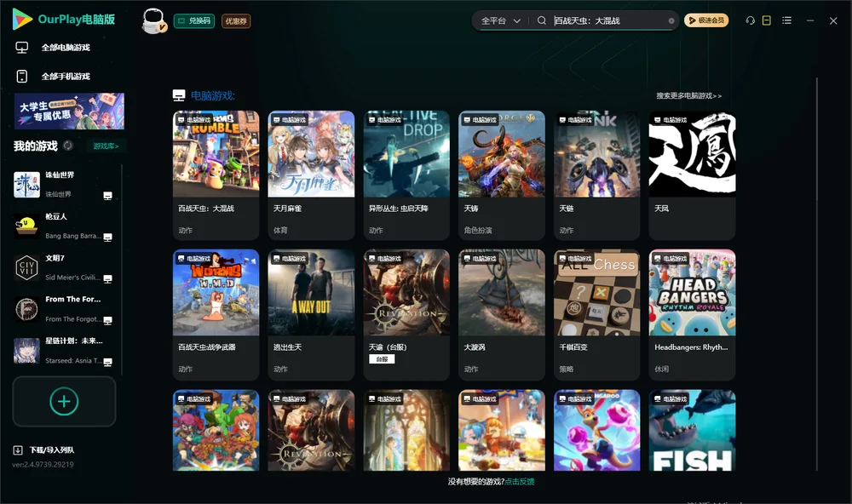852x504 pixels.
Task: Click the phone icon for mobile games
Action: coord(22,76)
